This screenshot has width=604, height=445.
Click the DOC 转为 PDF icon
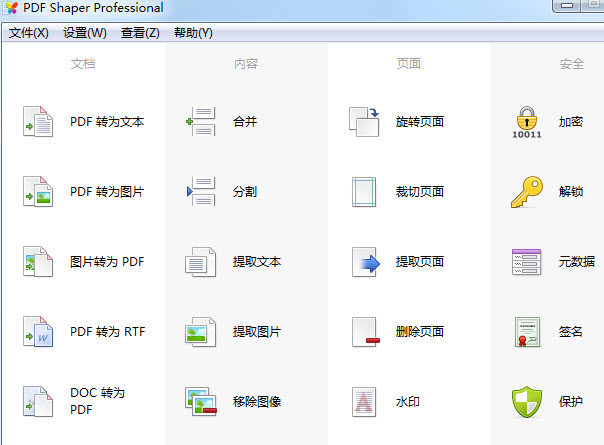(x=38, y=402)
